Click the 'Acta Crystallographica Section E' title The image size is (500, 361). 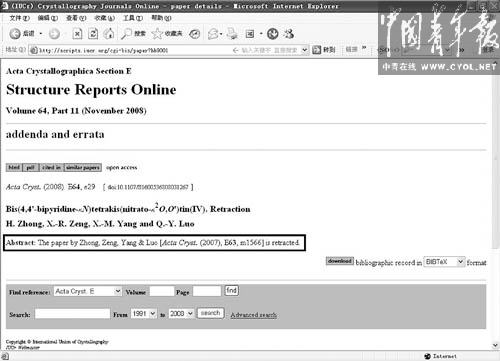[x=69, y=71]
